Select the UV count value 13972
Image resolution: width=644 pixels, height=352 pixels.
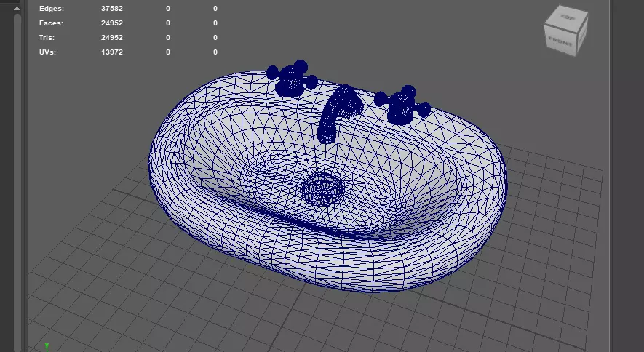112,52
